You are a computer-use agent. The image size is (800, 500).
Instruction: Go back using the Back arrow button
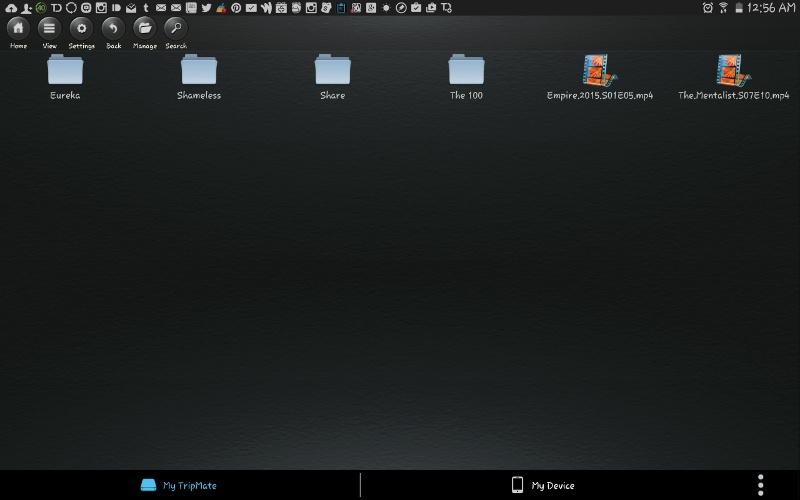pos(113,33)
